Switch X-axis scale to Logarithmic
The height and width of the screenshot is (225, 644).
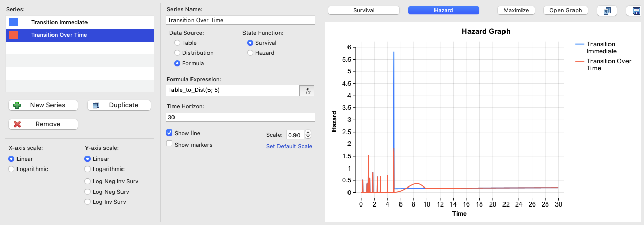(12, 169)
